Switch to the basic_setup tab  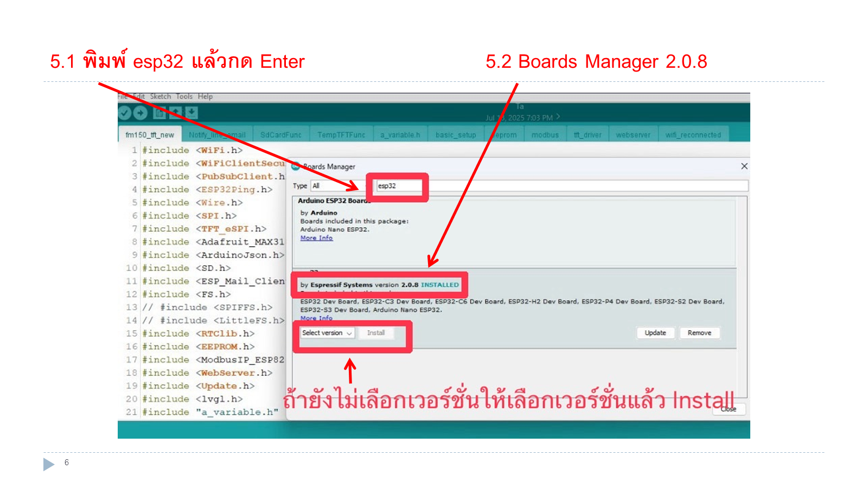pos(456,134)
